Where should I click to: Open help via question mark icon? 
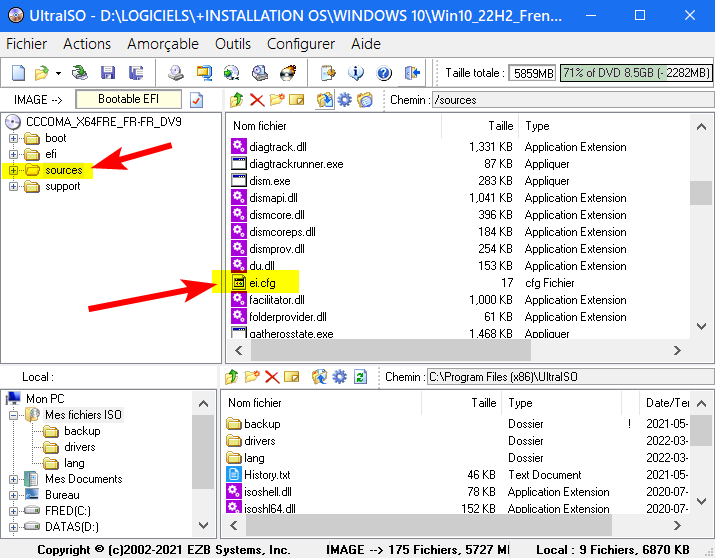[x=384, y=73]
